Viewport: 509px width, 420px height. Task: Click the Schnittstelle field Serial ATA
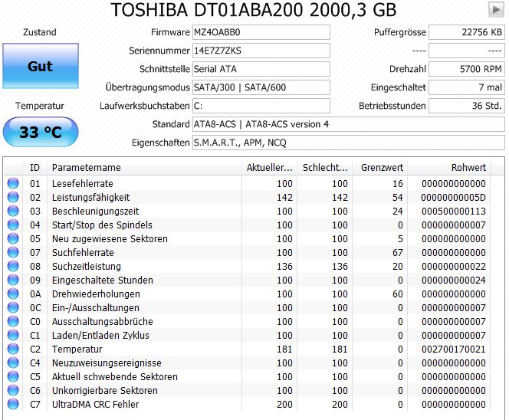pyautogui.click(x=261, y=69)
